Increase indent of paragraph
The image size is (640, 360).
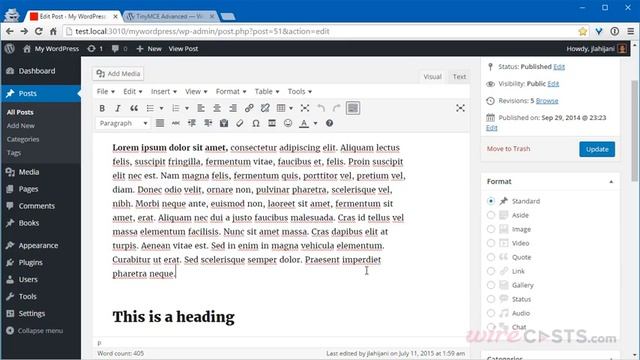[x=208, y=123]
